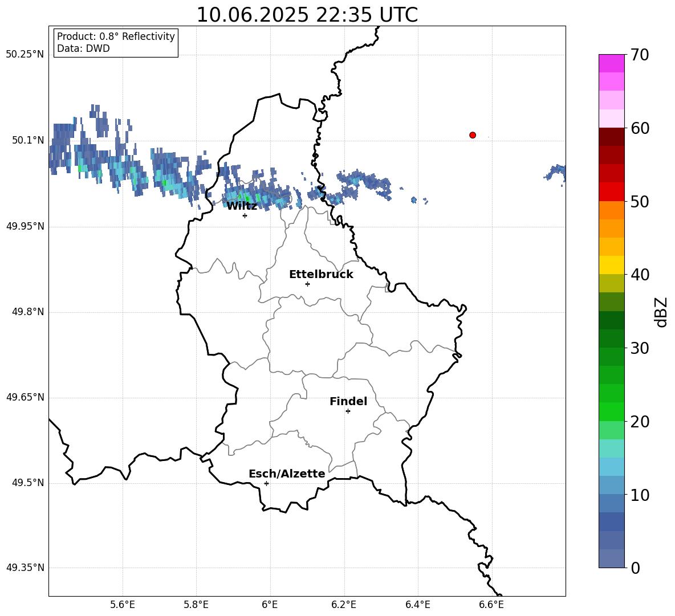Pick the magenta swatch at colorbar top
Viewport: 675px width, 616px height.
pyautogui.click(x=612, y=63)
